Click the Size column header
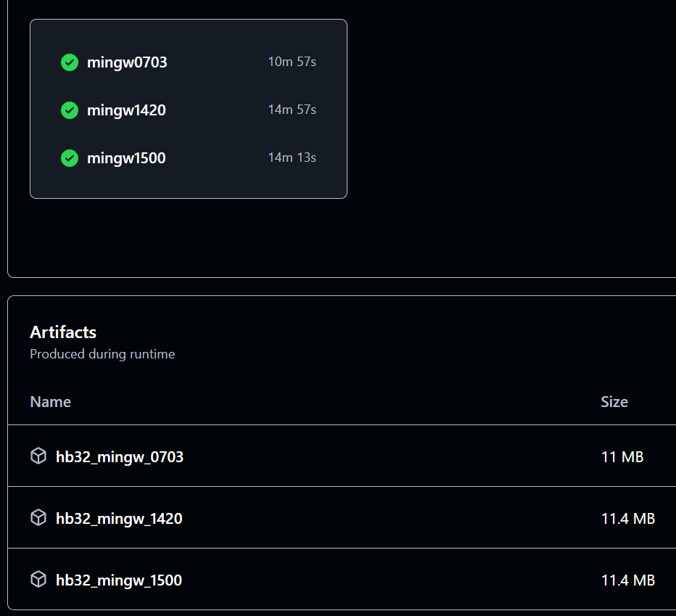This screenshot has width=676, height=616. point(614,402)
